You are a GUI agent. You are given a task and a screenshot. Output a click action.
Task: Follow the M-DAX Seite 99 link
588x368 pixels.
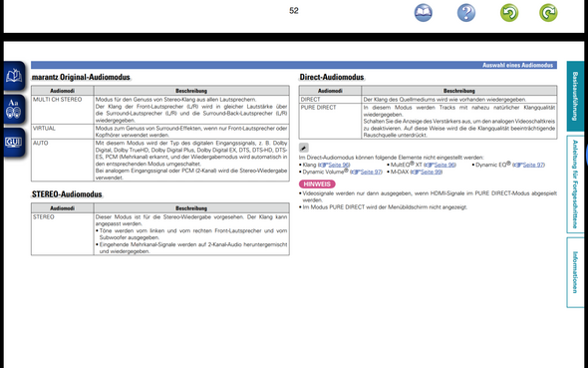pos(427,172)
